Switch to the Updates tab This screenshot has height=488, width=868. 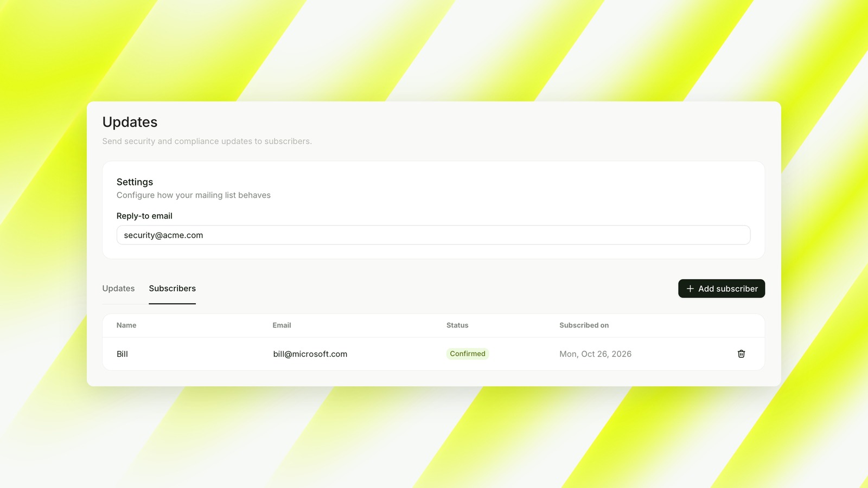(x=118, y=288)
